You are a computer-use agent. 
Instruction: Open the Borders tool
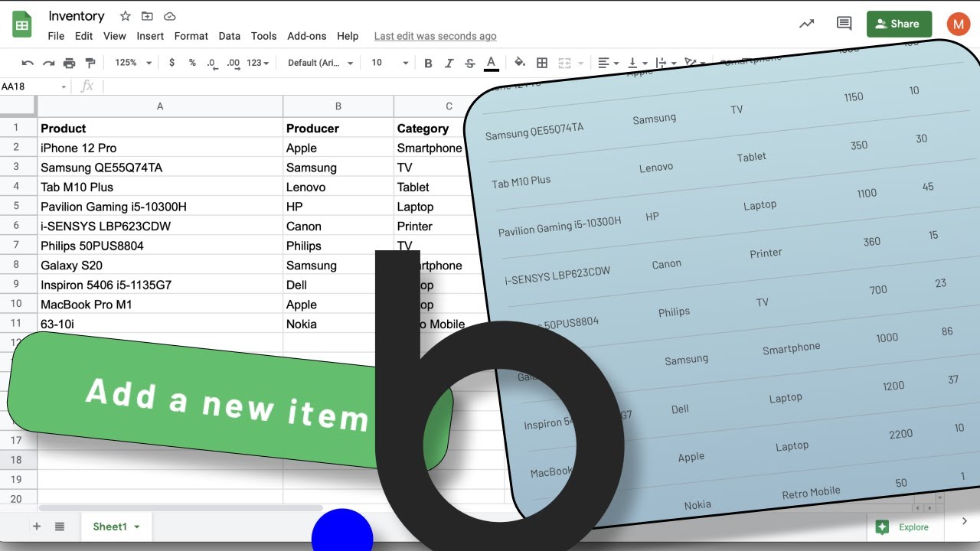pyautogui.click(x=542, y=63)
